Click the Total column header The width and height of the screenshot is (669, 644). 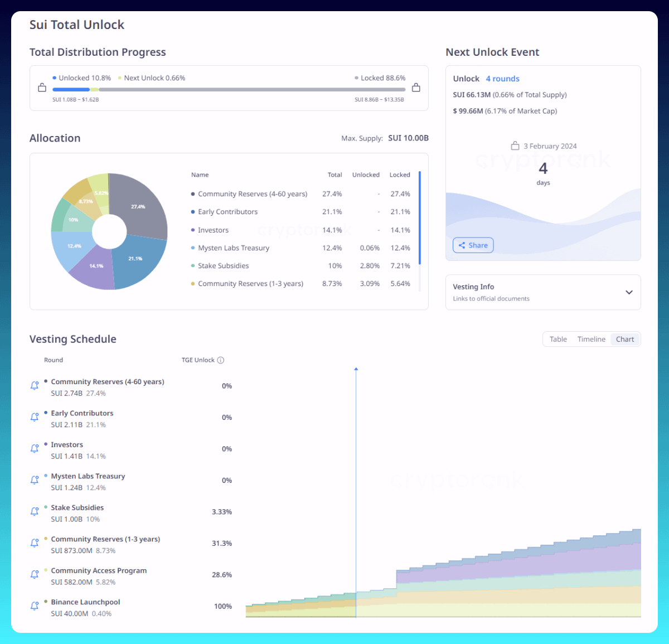click(x=334, y=175)
